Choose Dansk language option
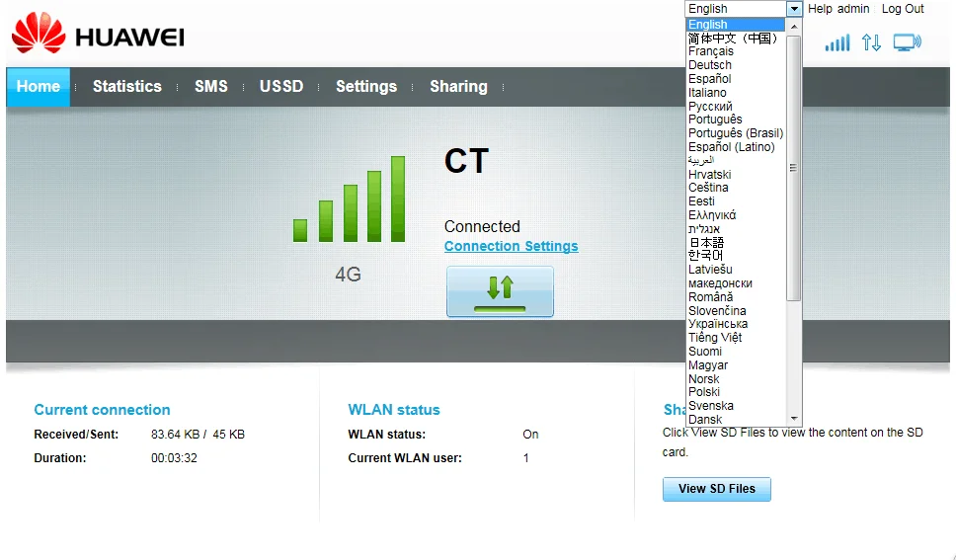 click(x=736, y=420)
